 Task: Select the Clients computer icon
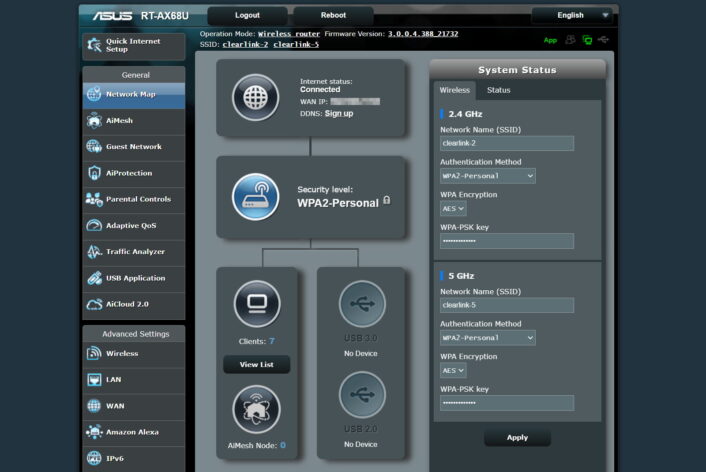(x=257, y=304)
